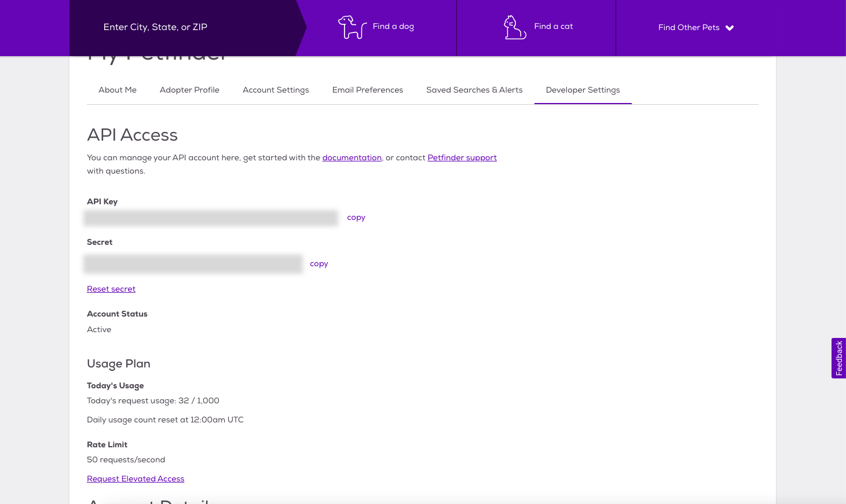Click 'Daily usage count reset at 12:00am UTC'
The image size is (846, 504).
[165, 420]
